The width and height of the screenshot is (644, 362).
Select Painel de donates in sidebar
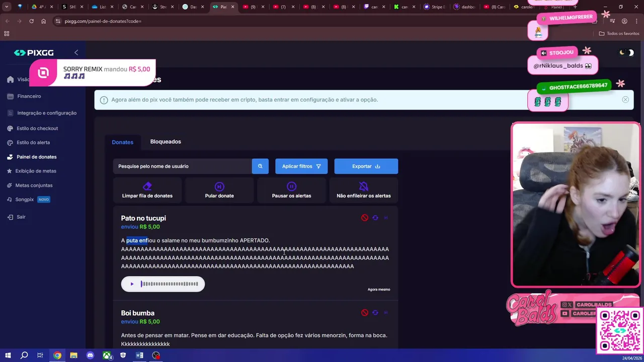36,157
